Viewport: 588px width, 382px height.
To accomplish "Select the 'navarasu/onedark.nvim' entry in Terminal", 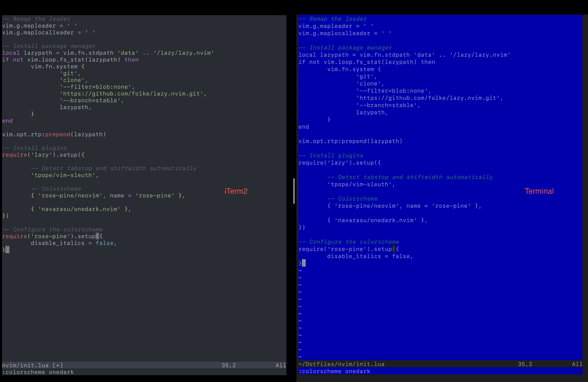I will [x=377, y=220].
